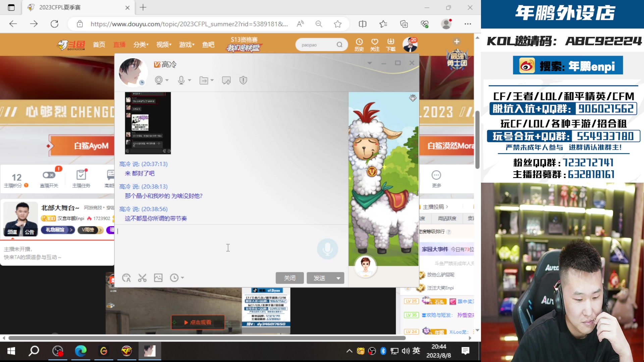
Task: Open the Douyu 首页 nav item
Action: point(99,45)
